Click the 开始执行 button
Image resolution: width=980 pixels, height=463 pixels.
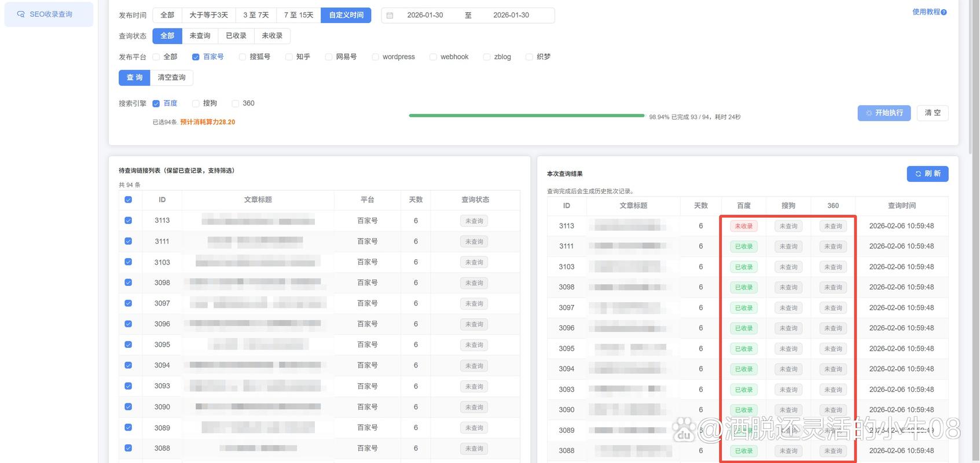pyautogui.click(x=884, y=113)
